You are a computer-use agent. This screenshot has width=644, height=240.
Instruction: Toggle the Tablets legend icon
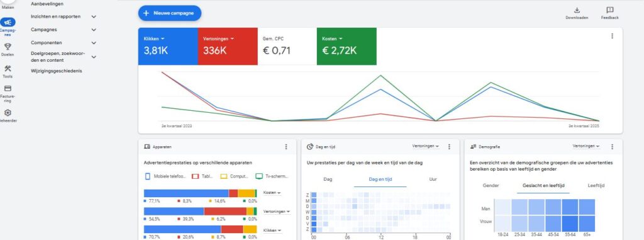tap(196, 176)
